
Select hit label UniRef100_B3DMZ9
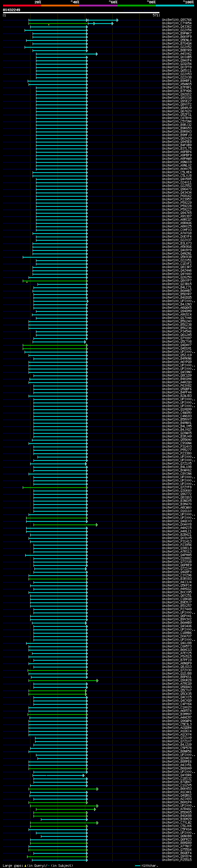point(177,819)
